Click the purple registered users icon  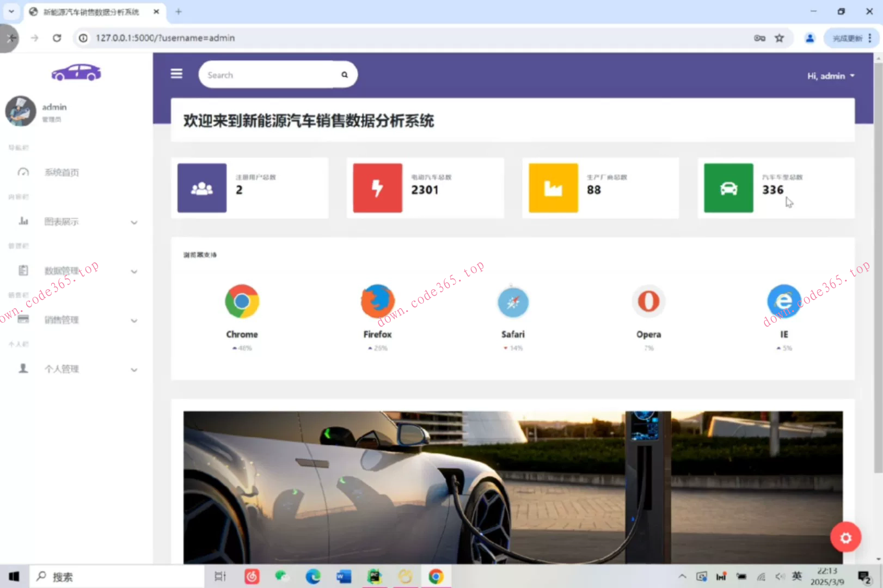pos(202,188)
